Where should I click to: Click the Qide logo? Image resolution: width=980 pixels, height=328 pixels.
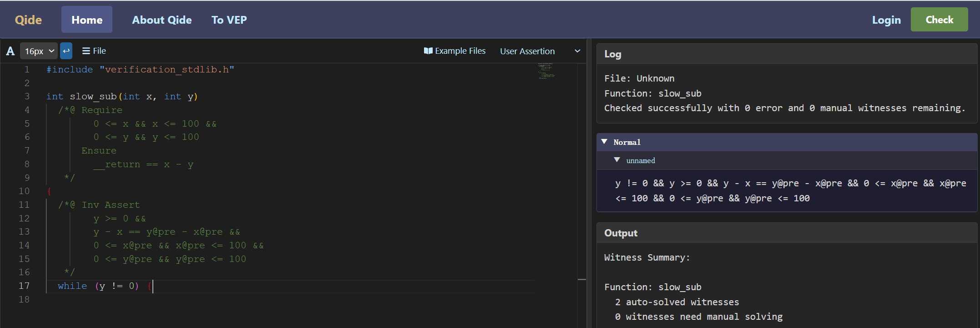click(28, 20)
